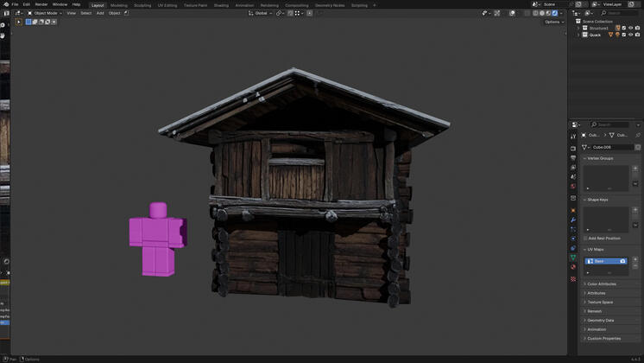Screen dimensions: 644x363
Task: Open the green Object Data tab
Action: 573,258
